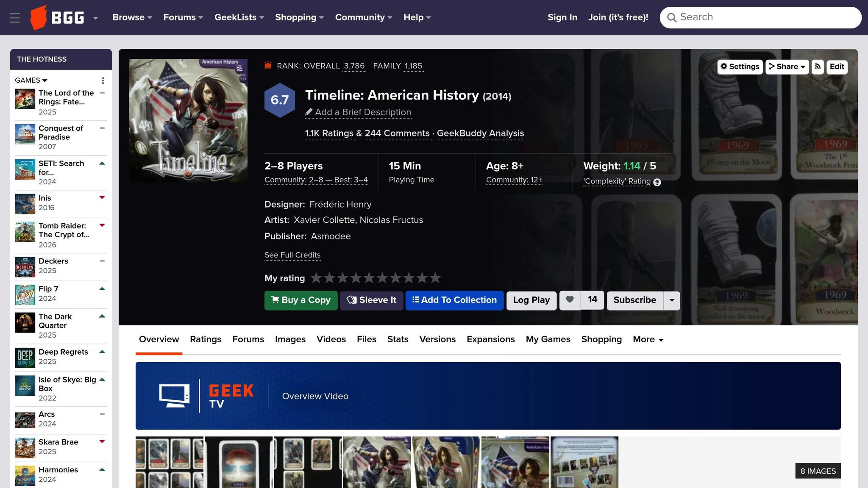Rate the game five stars
This screenshot has width=868, height=488.
tap(369, 278)
